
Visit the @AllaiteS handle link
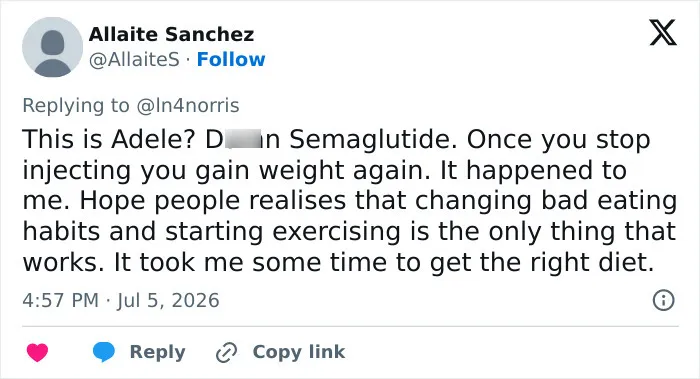[x=134, y=59]
